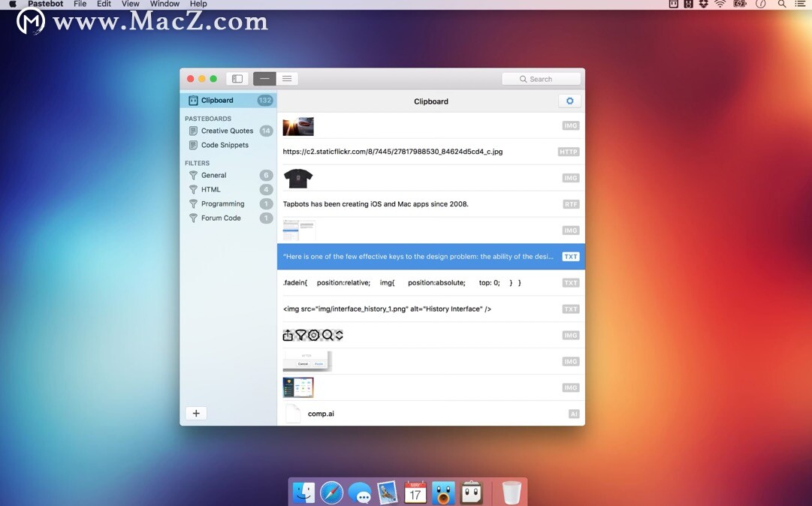Select the '<img src=' HTML clipping
This screenshot has width=812, height=506.
click(431, 309)
